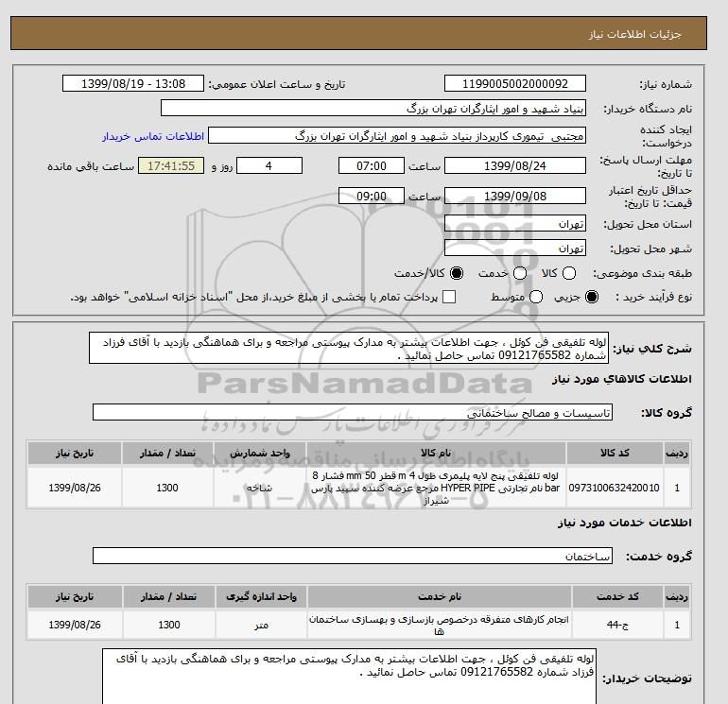Click remaining time countdown 17:41:55
Image resolution: width=728 pixels, height=704 pixels.
point(171,165)
